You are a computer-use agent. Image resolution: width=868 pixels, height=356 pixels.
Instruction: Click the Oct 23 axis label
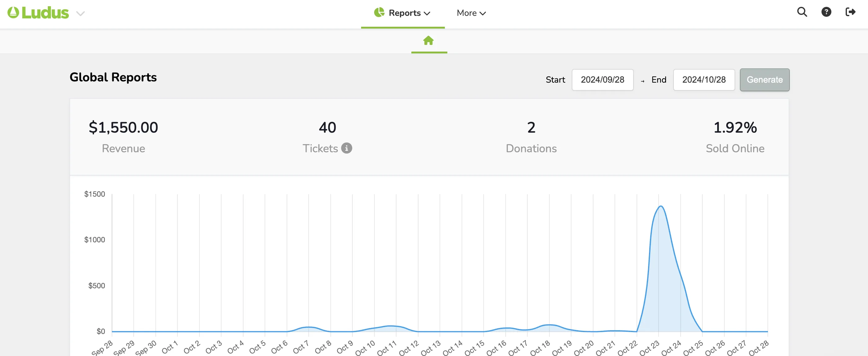[x=649, y=348]
